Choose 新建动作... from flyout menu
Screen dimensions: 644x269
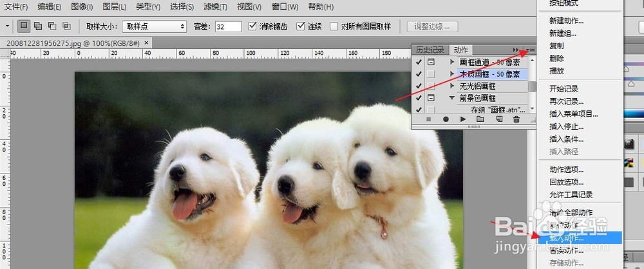click(x=566, y=21)
